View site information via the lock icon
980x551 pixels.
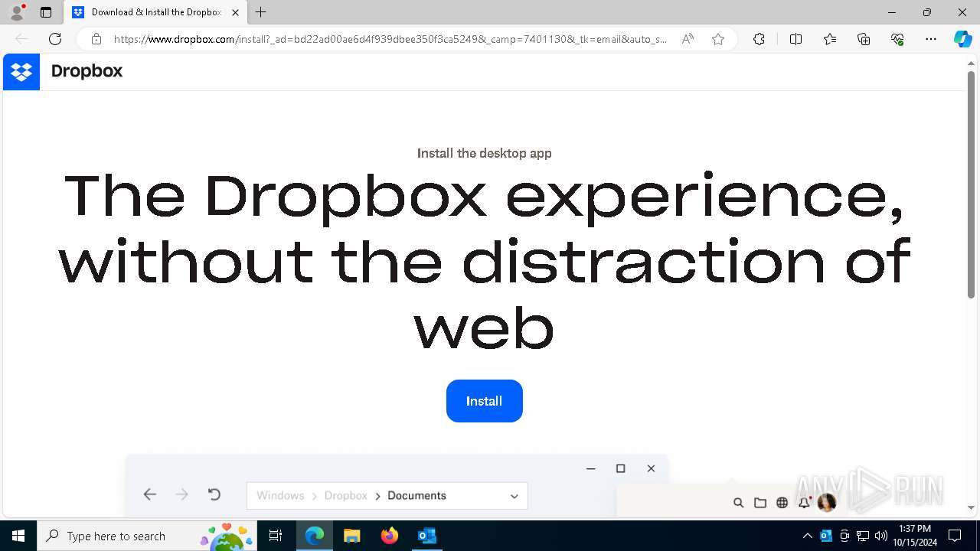click(96, 39)
